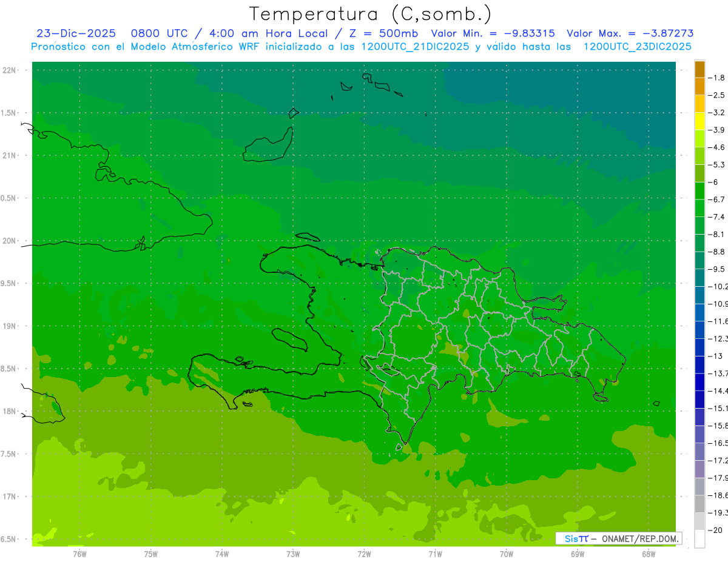Click the "18N" latitude label
The height and width of the screenshot is (562, 728).
10,411
